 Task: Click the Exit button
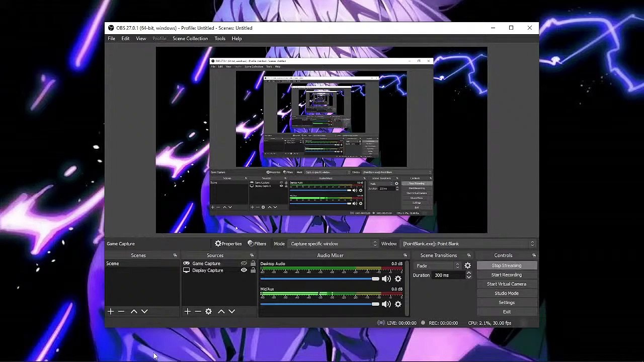tap(507, 312)
